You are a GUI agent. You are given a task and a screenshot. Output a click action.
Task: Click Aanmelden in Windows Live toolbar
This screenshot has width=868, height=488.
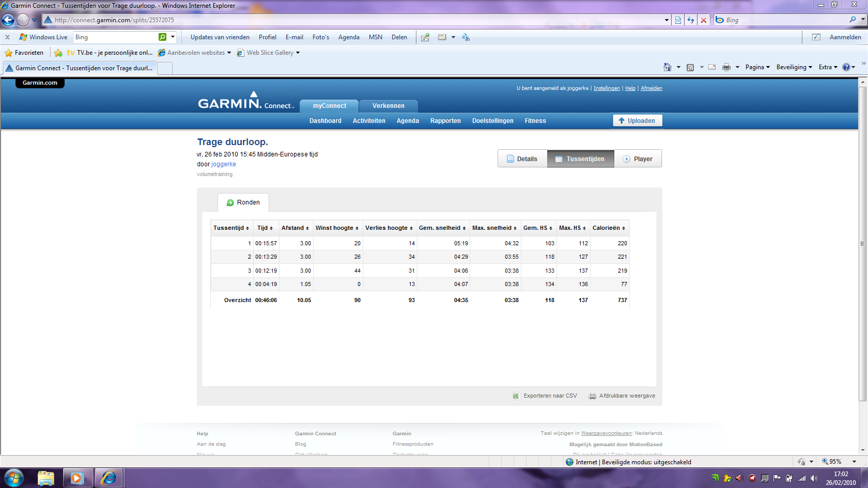(845, 37)
